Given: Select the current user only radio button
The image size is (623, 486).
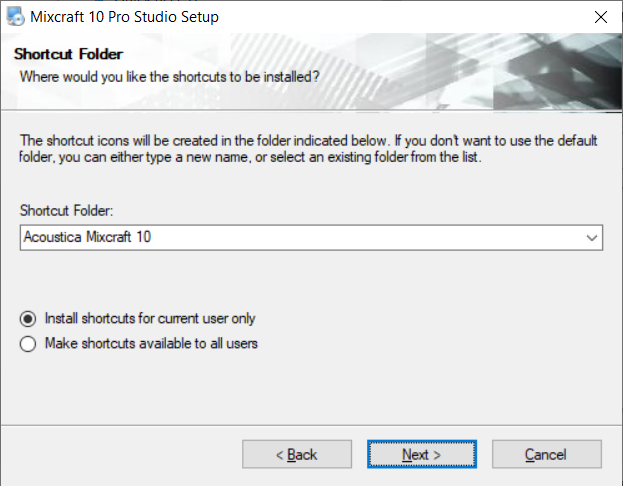Looking at the screenshot, I should coord(28,319).
